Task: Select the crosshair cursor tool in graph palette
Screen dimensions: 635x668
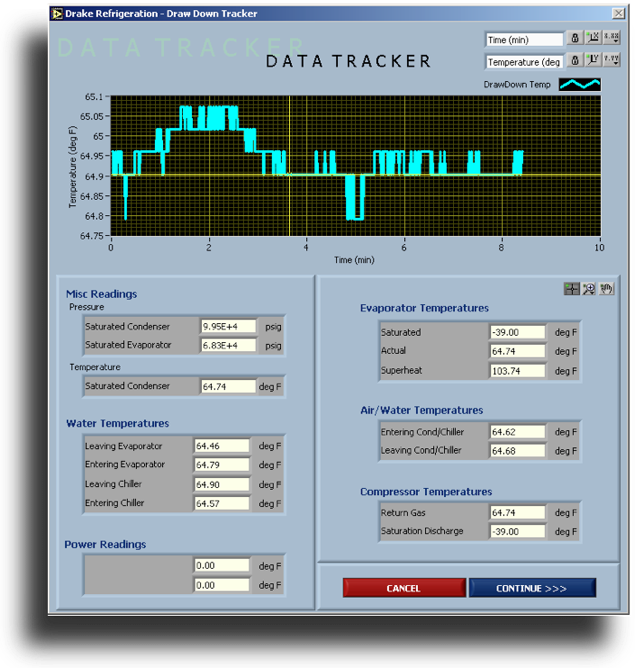Action: [571, 289]
